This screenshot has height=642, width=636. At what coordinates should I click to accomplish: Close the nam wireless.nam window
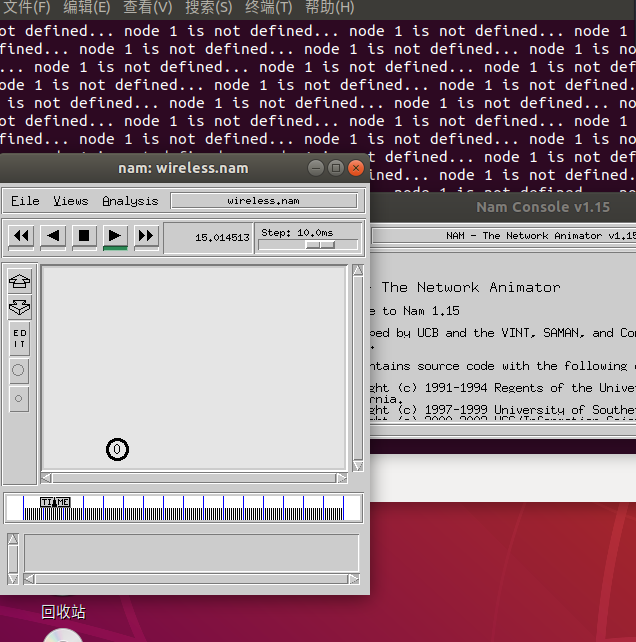click(x=356, y=168)
